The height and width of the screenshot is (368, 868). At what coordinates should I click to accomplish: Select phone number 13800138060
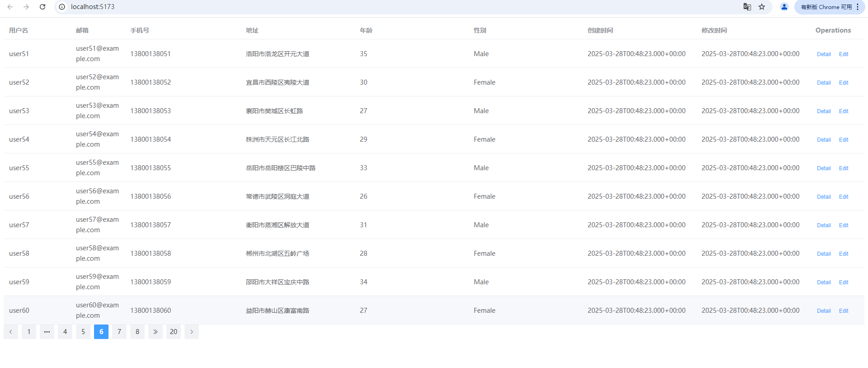point(151,311)
